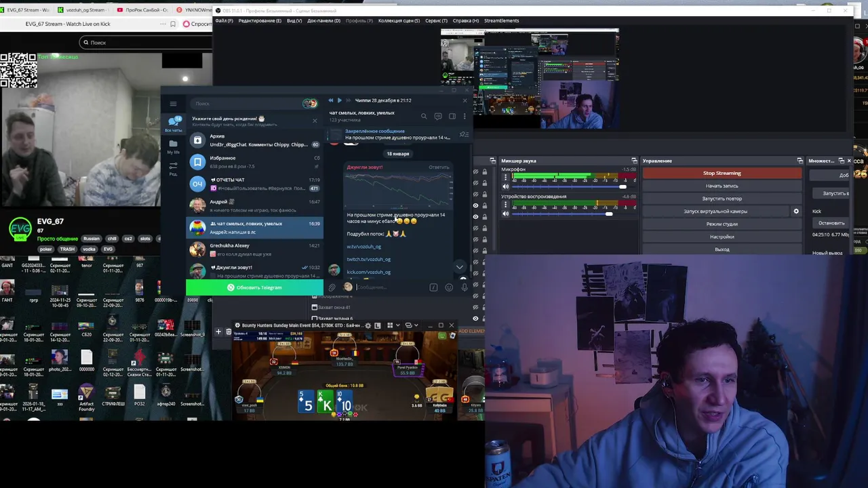Click Обновить Telegram button
This screenshot has width=868, height=488.
pos(254,287)
